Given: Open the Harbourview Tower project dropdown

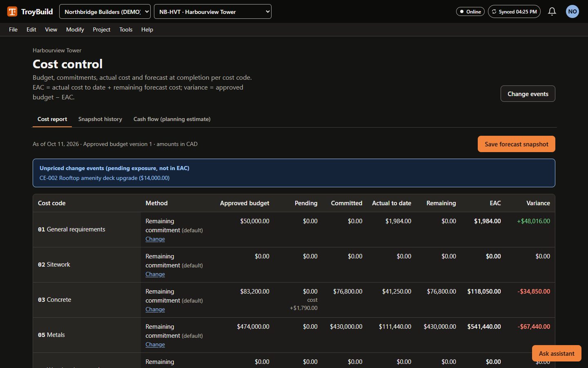Looking at the screenshot, I should point(213,11).
